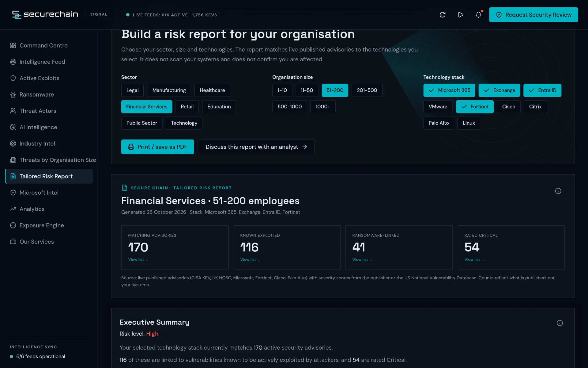Viewport: 588px width, 368px height.
Task: Pick the Public Sector option
Action: (x=142, y=123)
